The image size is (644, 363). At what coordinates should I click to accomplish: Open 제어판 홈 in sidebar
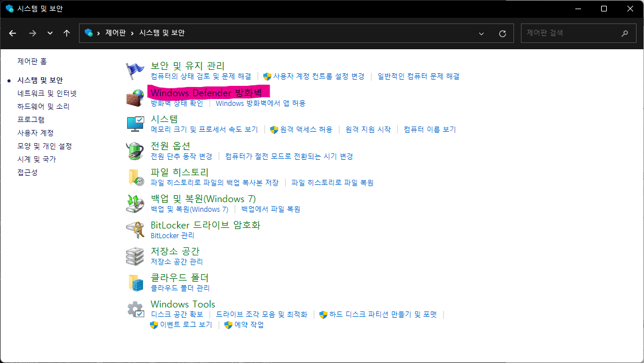tap(32, 61)
